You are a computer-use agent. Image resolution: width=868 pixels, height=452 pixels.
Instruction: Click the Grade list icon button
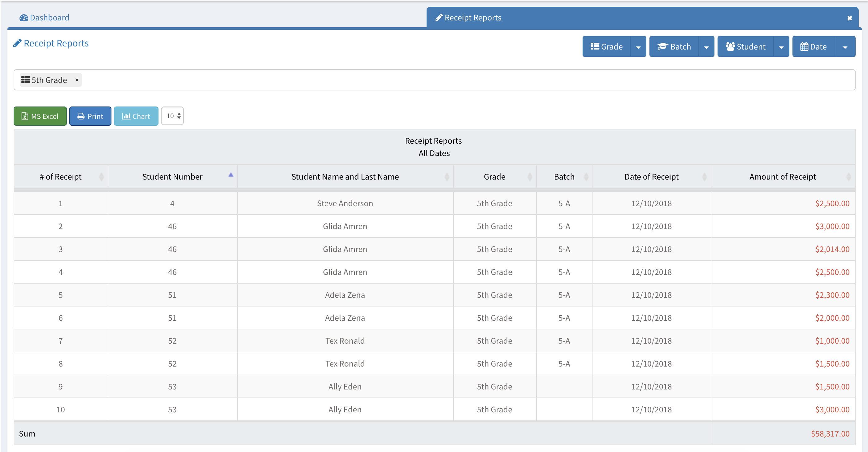595,46
